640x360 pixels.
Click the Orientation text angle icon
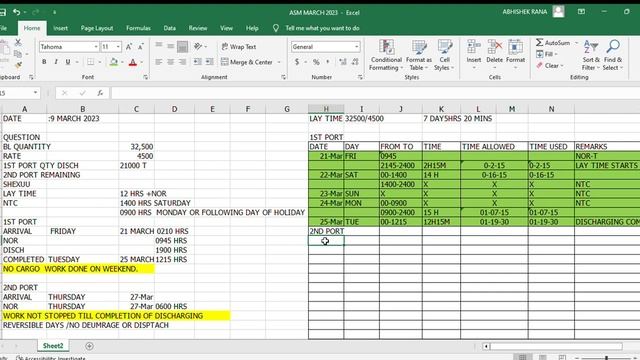click(198, 46)
